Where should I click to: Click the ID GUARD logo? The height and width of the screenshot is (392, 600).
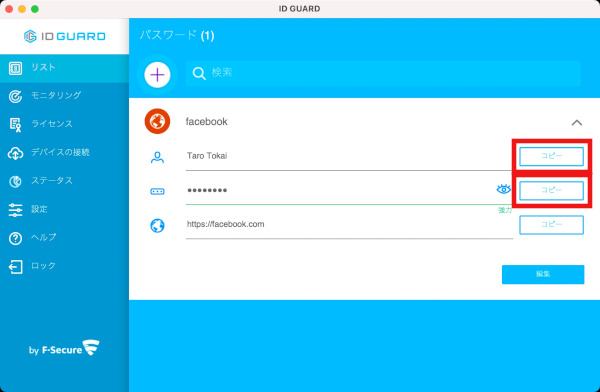[65, 36]
